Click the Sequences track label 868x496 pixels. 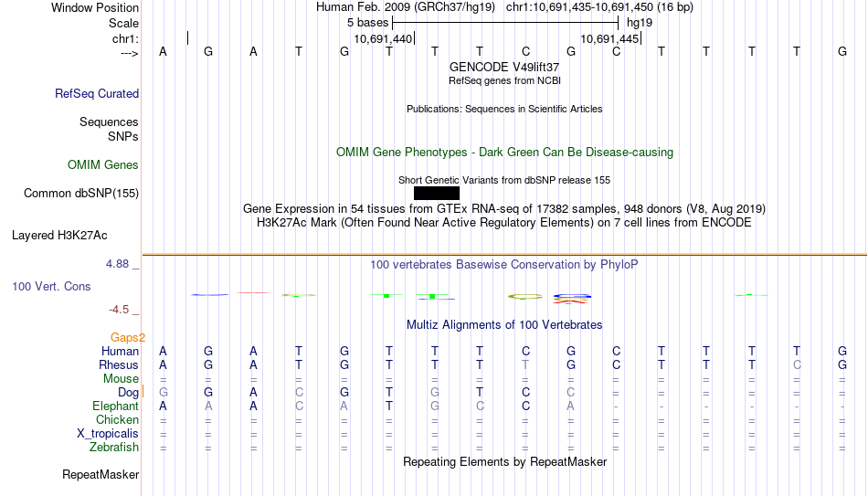[109, 121]
